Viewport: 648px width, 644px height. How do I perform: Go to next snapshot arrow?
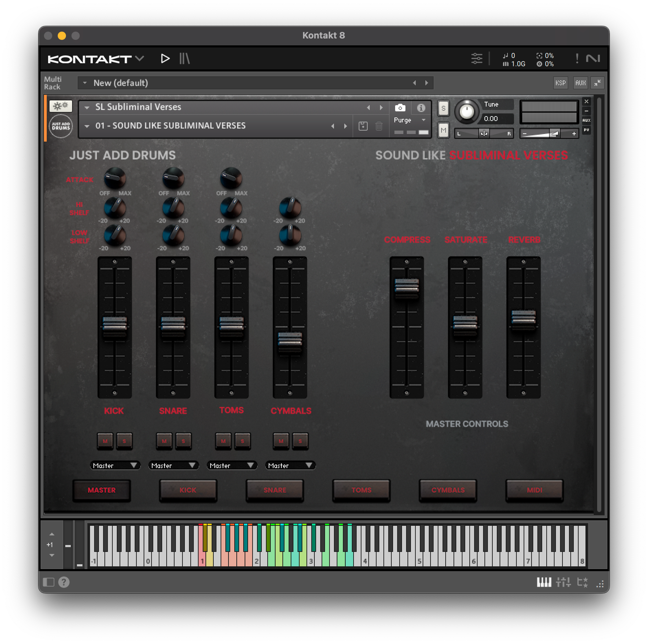coord(345,126)
